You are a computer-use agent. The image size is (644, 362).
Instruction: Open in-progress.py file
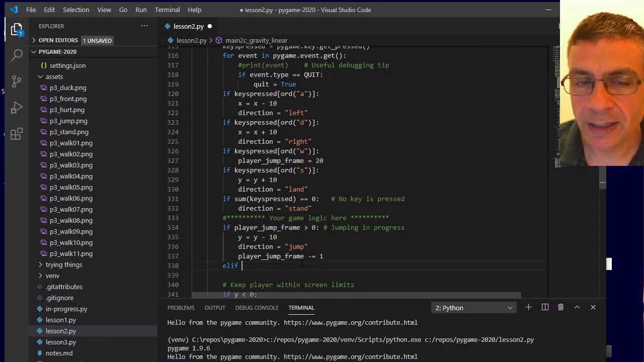click(x=66, y=309)
